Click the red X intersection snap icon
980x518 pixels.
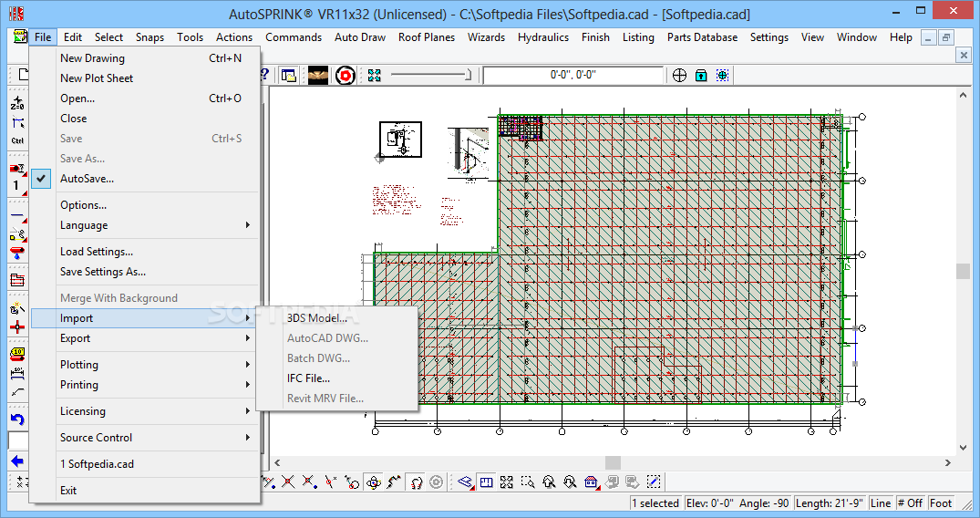(288, 482)
